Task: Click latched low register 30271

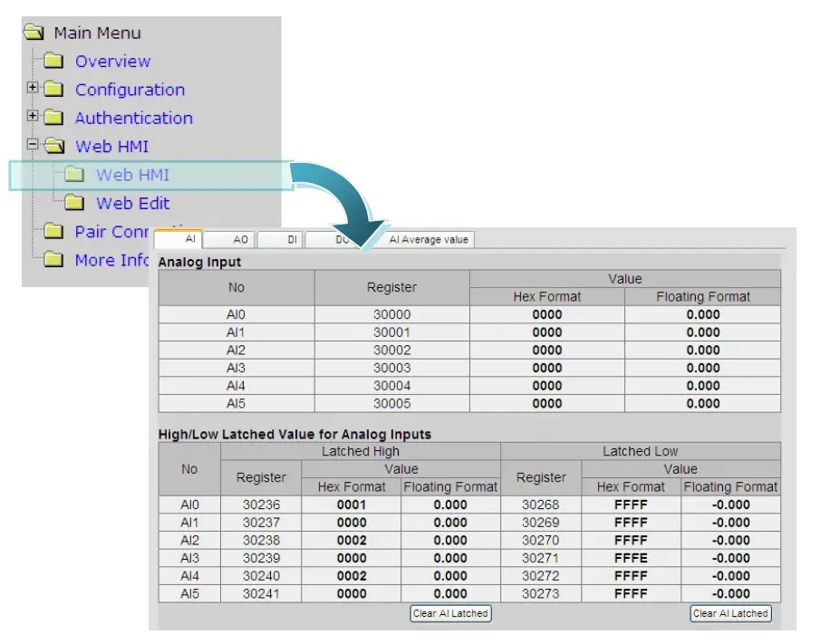Action: [x=540, y=558]
